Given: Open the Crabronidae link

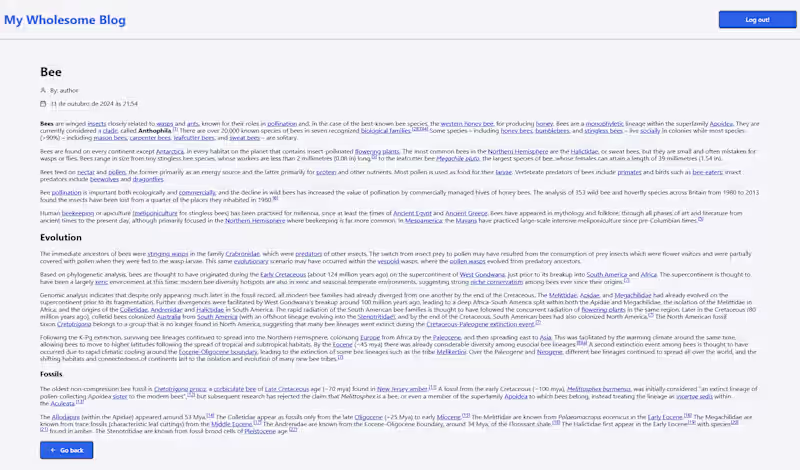Looking at the screenshot, I should tap(242, 254).
